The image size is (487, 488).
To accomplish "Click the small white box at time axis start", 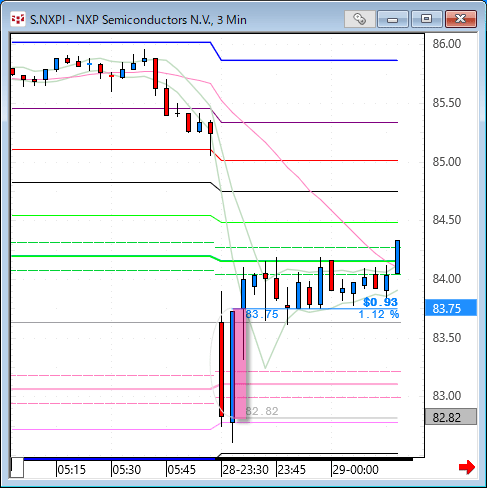I will pos(17,468).
